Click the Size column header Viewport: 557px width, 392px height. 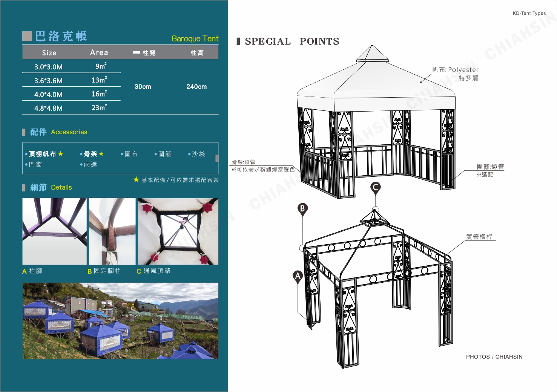coord(49,53)
